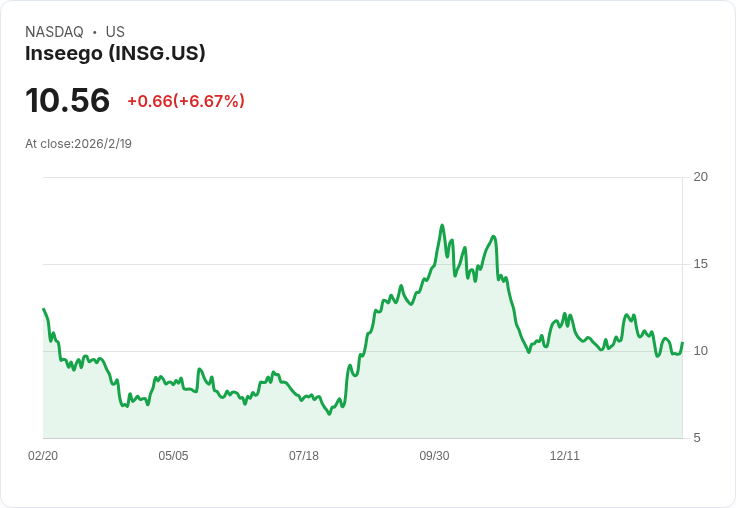This screenshot has height=508, width=736.
Task: Click the highest peak of the price line
Action: (442, 226)
